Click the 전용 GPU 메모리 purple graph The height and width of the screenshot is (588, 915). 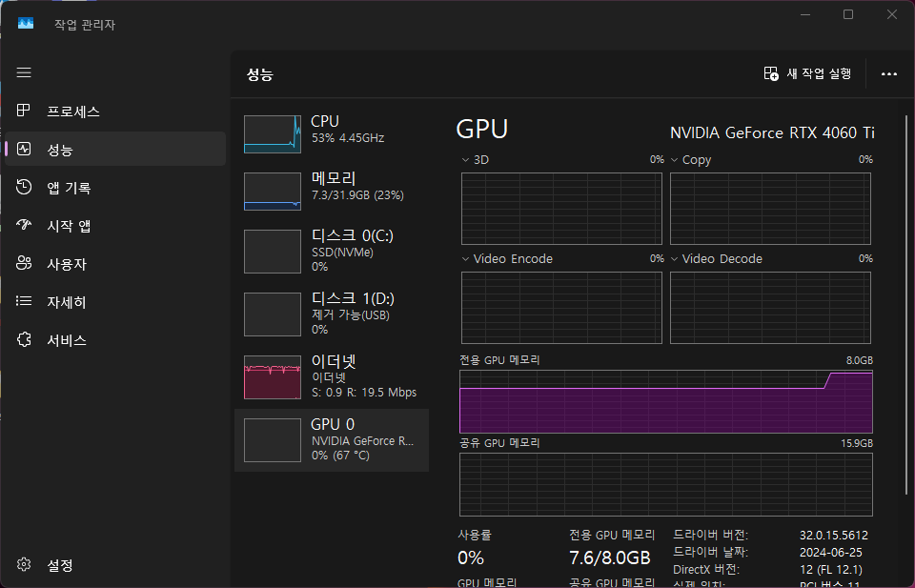point(666,401)
